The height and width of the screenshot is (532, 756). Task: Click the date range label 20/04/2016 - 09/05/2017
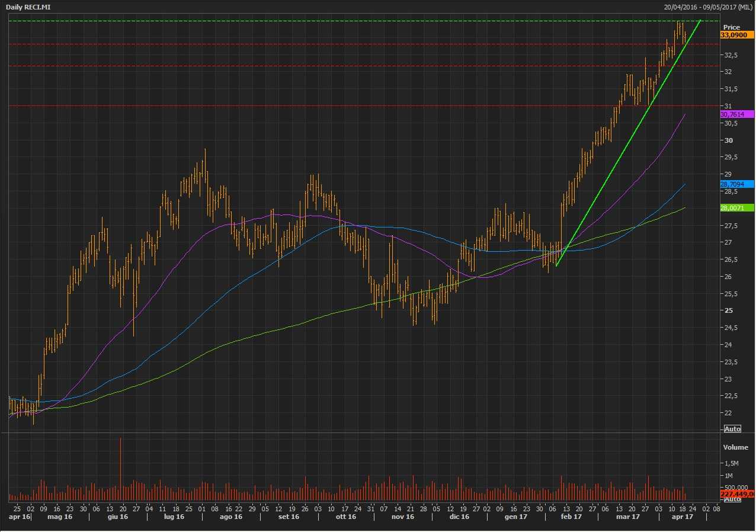709,7
